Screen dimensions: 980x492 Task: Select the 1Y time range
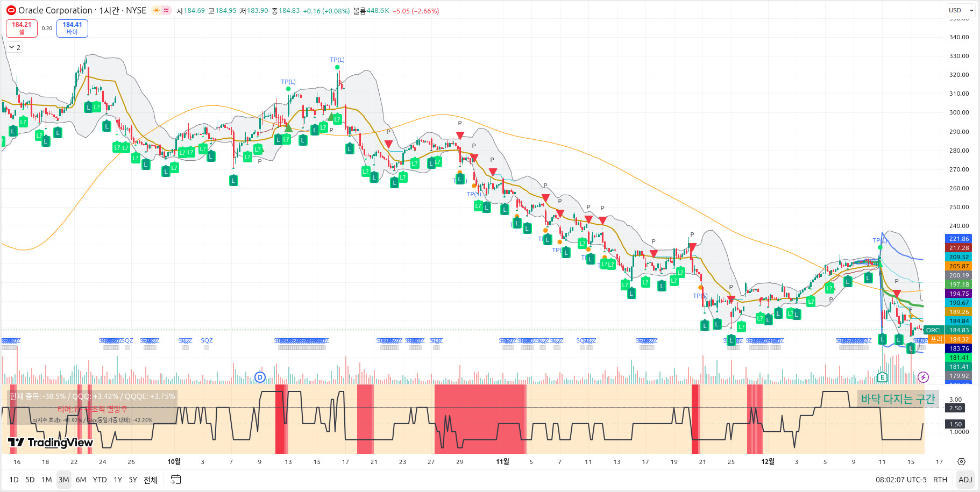pyautogui.click(x=118, y=480)
